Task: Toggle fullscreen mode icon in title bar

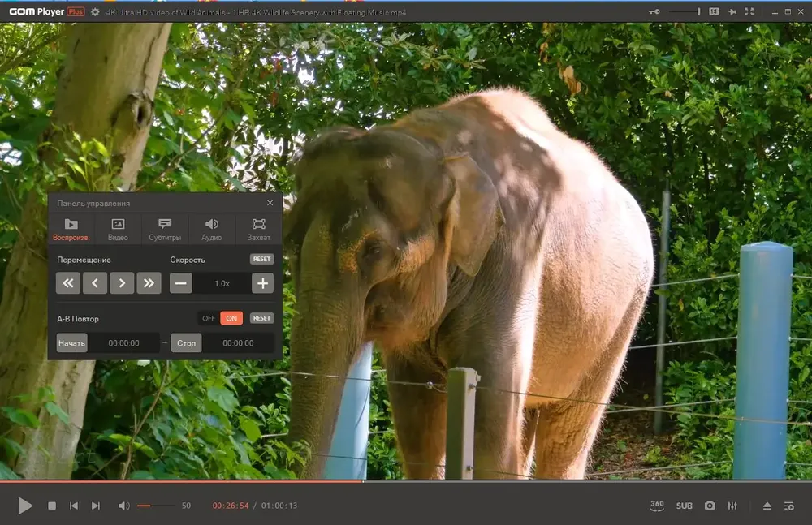Action: (x=749, y=11)
